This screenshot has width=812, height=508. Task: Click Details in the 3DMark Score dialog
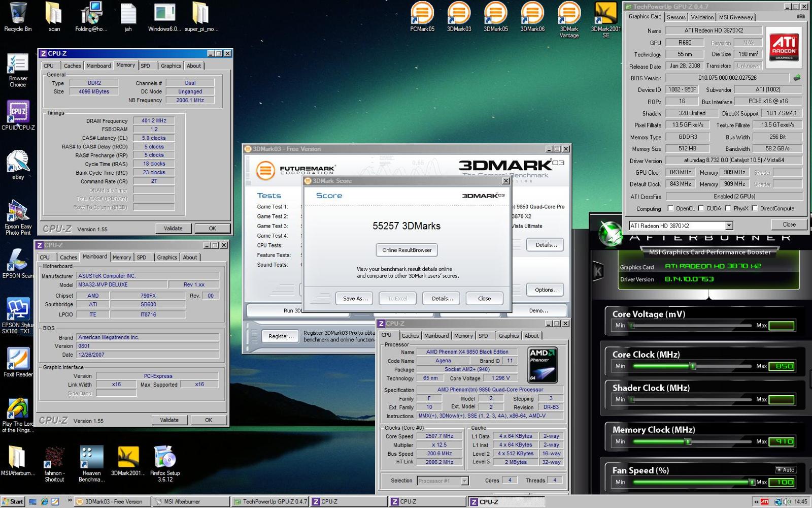click(442, 298)
